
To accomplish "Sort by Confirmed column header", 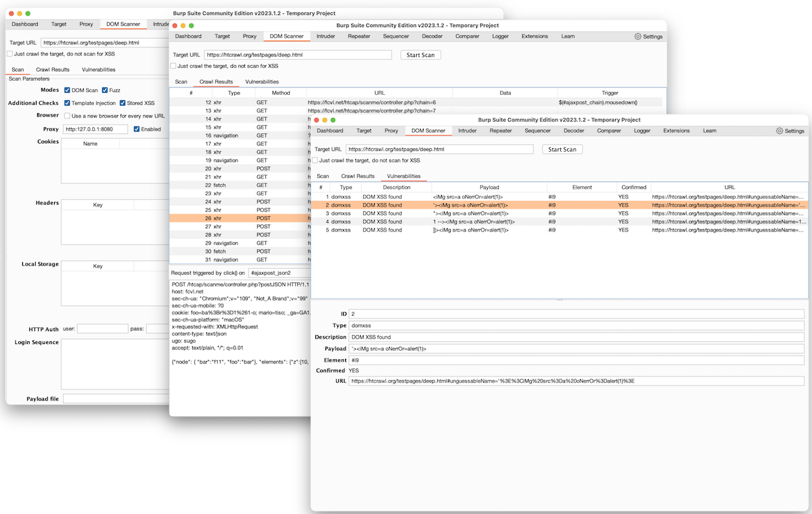I will click(634, 188).
